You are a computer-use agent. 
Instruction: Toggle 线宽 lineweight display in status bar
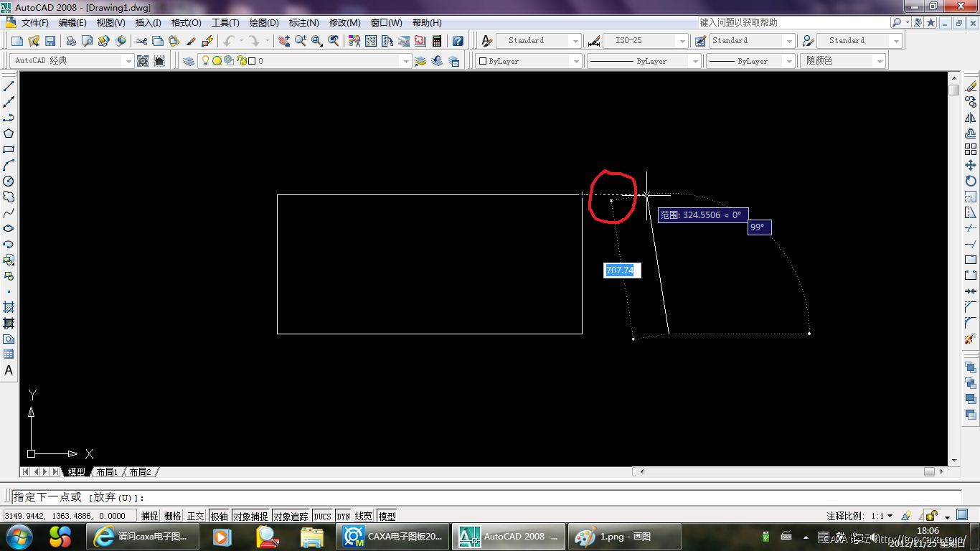click(x=364, y=516)
